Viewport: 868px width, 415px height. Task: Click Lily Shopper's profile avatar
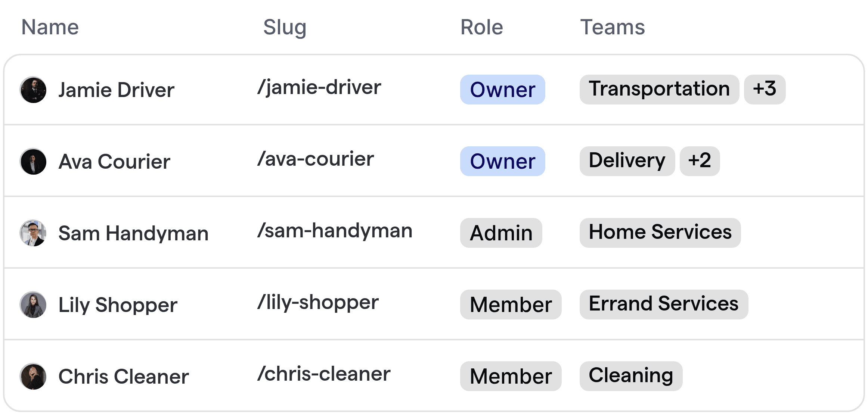[33, 305]
